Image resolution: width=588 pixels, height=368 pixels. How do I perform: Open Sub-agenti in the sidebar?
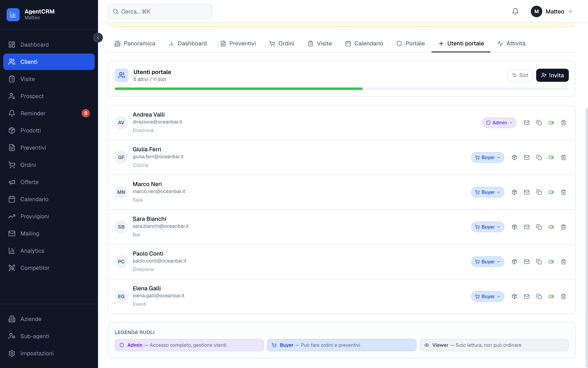49,336
